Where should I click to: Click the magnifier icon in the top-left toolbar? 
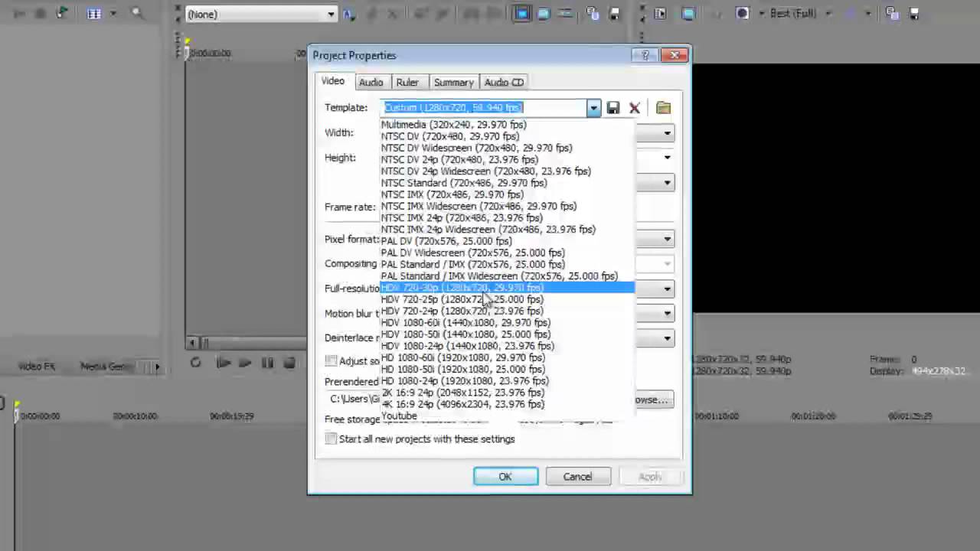[137, 13]
